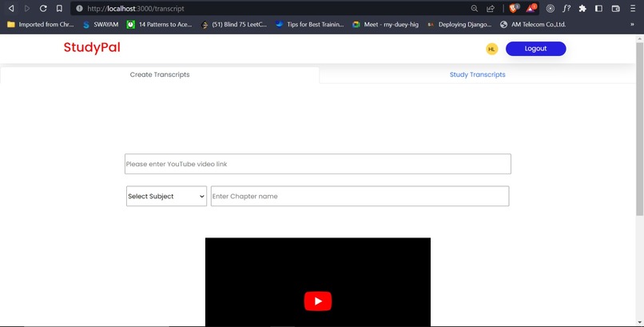Open extensions puzzle icon
Viewport: 644px width, 327px height.
(582, 8)
